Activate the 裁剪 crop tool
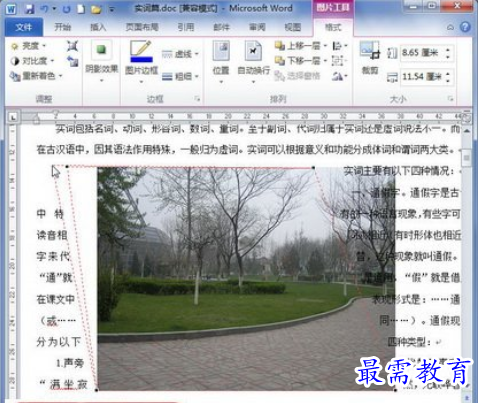The image size is (479, 403). coord(370,58)
